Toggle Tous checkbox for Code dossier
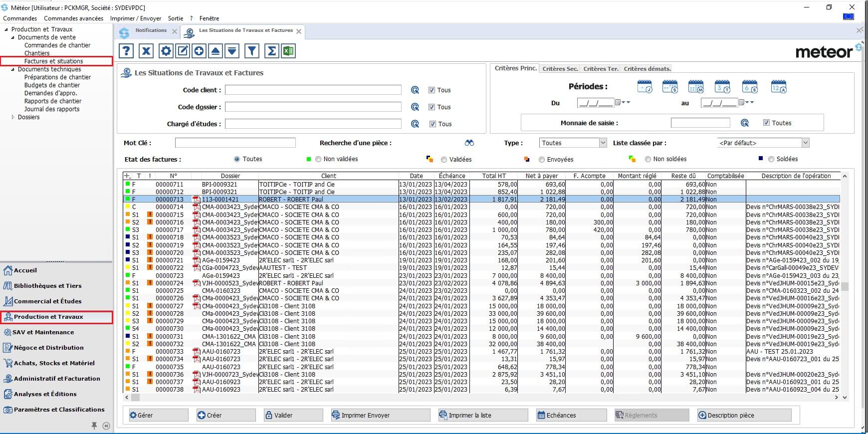The image size is (868, 434). (432, 107)
